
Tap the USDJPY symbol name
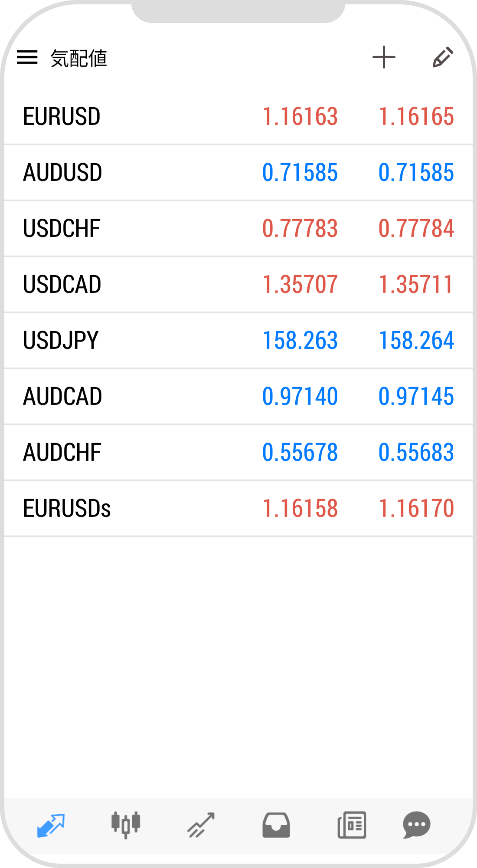click(x=61, y=340)
